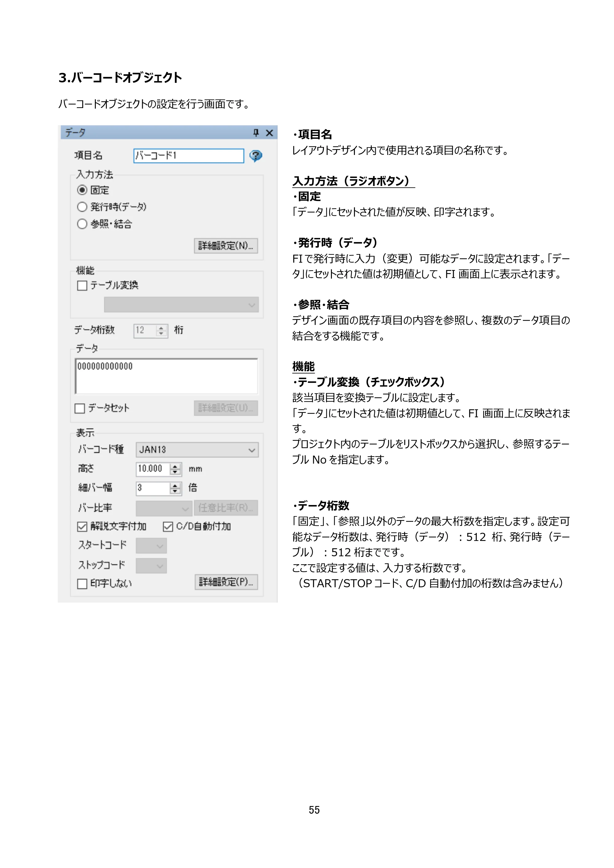Pin the データ panel with pushpin icon
This screenshot has height=868, width=614.
tap(256, 133)
